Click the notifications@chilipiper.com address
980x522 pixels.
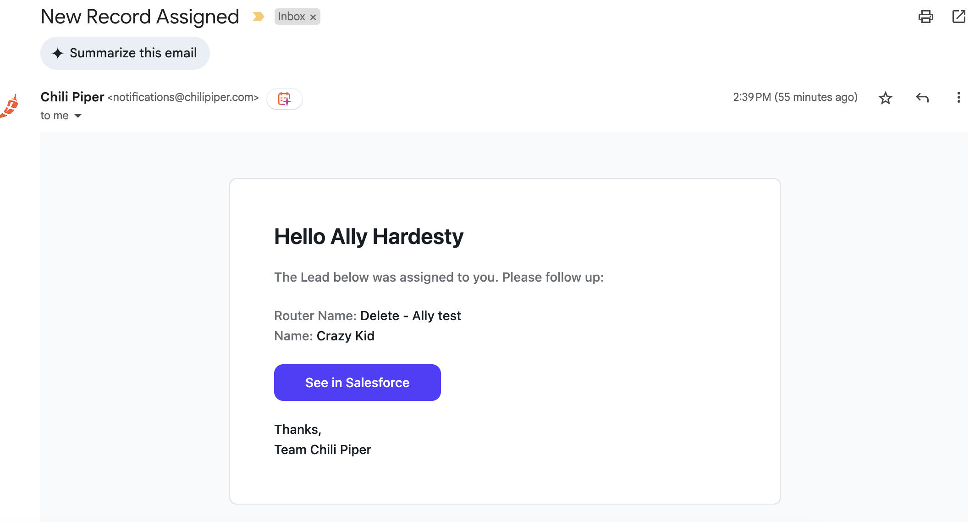coord(183,97)
